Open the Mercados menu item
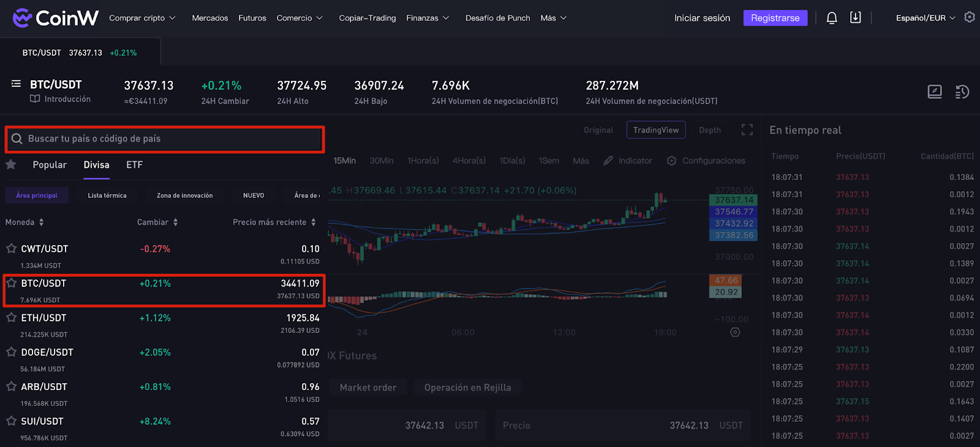 pos(210,18)
